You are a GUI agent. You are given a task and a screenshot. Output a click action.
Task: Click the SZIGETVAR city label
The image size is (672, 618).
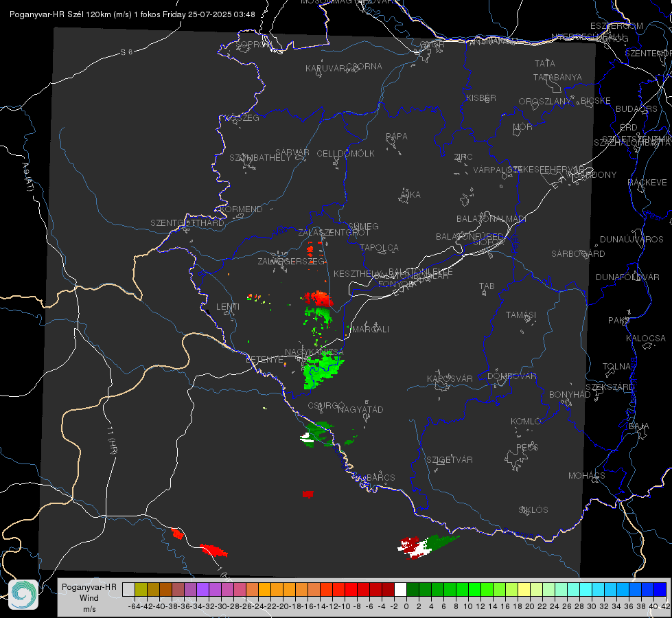coord(450,460)
